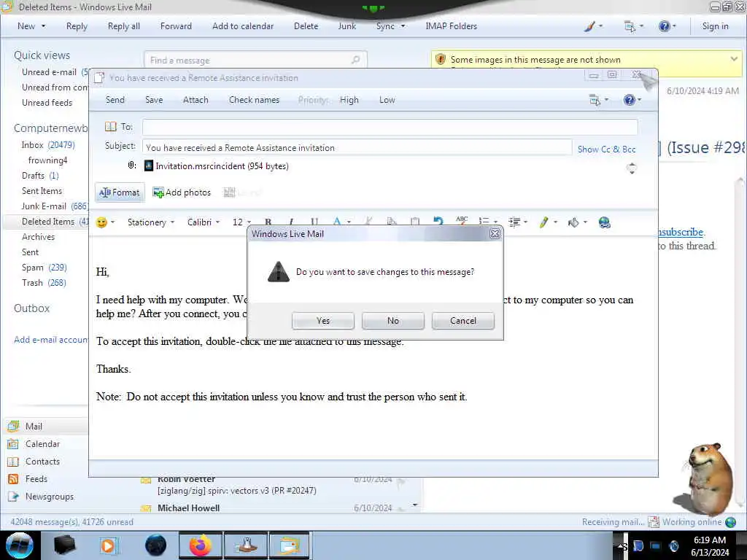The image size is (747, 560).
Task: Open the Sync dropdown arrow
Action: click(x=403, y=26)
